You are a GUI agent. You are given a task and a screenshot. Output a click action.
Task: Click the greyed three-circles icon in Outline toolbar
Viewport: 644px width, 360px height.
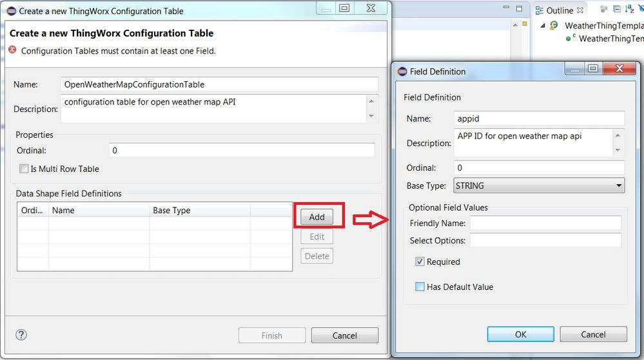pyautogui.click(x=604, y=8)
